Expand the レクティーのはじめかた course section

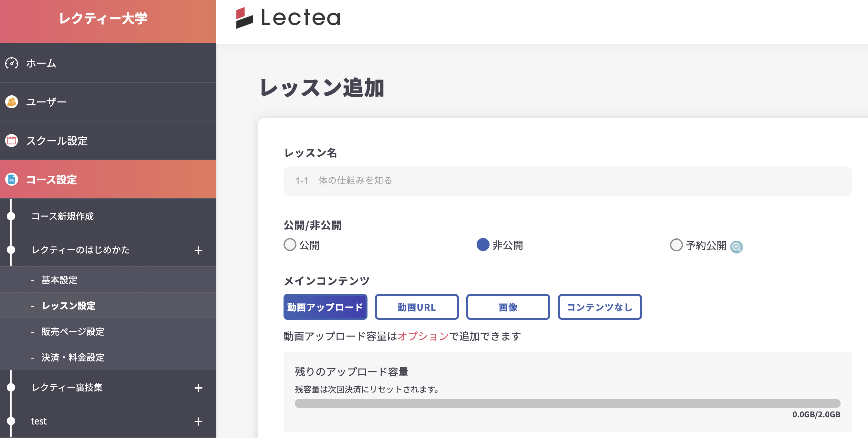(198, 250)
